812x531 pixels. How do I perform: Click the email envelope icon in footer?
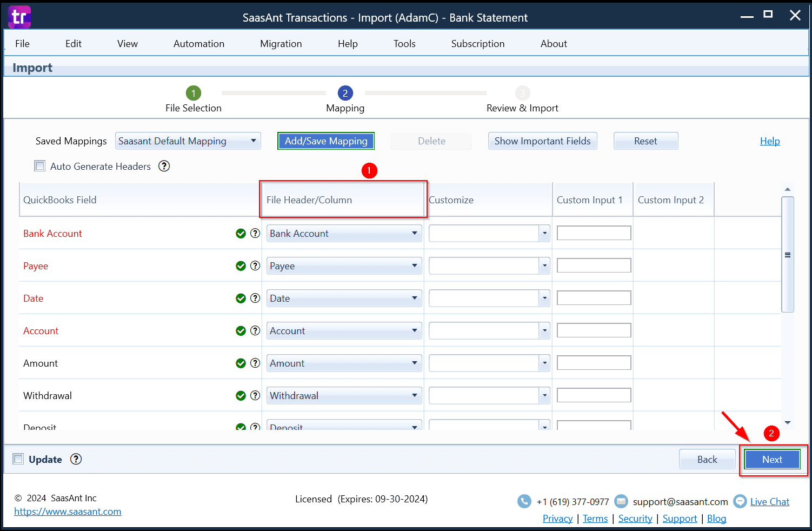coord(621,501)
